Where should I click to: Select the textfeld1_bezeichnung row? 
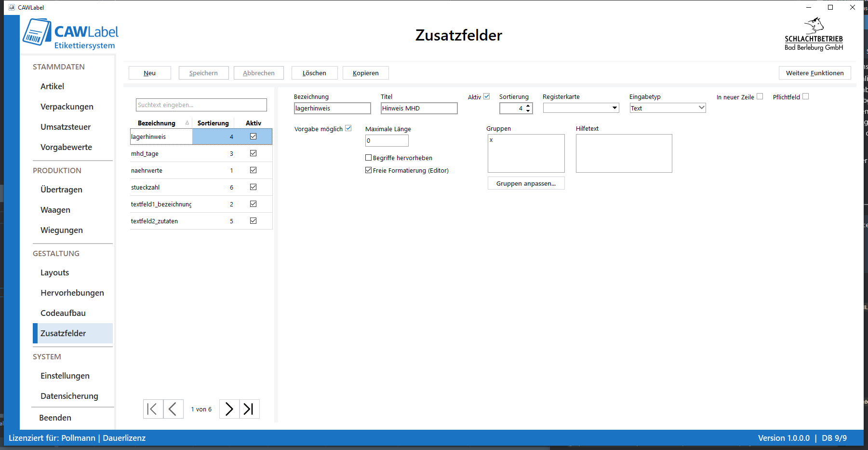point(201,204)
